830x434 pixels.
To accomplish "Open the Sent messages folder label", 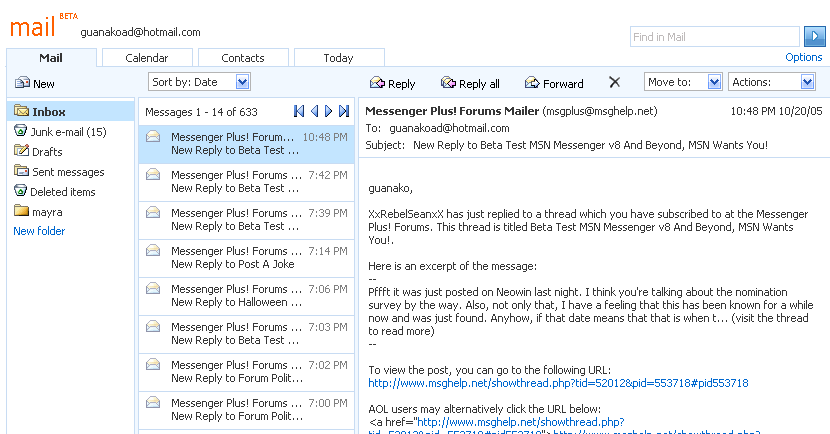I will coord(68,172).
